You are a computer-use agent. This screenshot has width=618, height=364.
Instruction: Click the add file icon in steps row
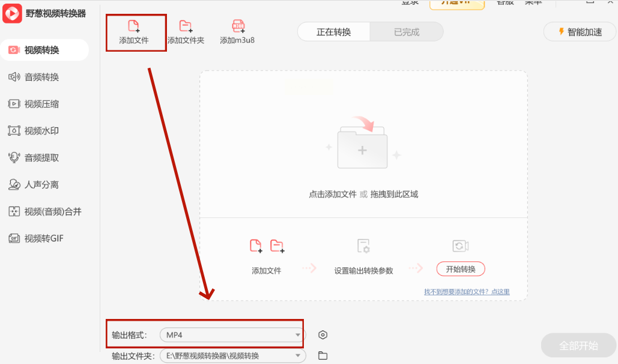pos(256,246)
